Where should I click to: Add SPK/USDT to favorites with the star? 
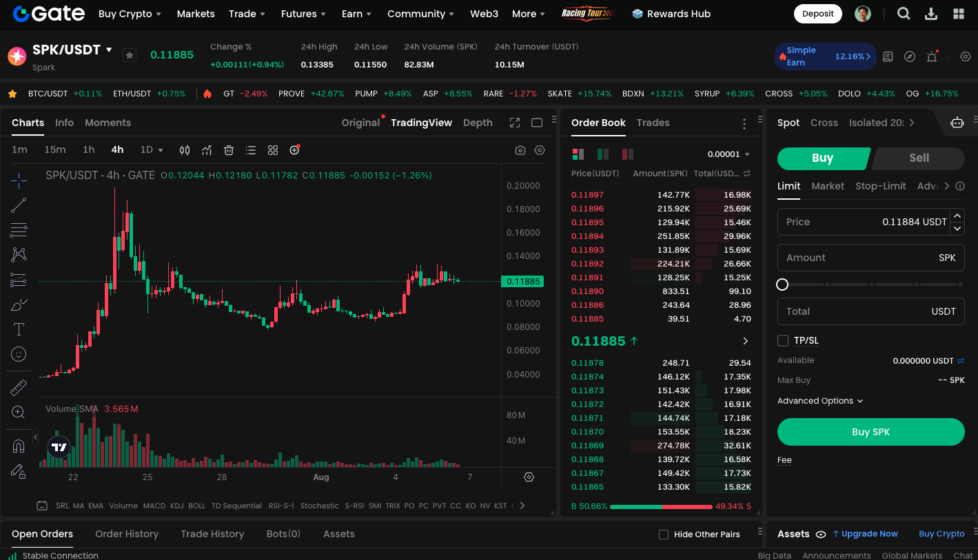click(x=129, y=55)
